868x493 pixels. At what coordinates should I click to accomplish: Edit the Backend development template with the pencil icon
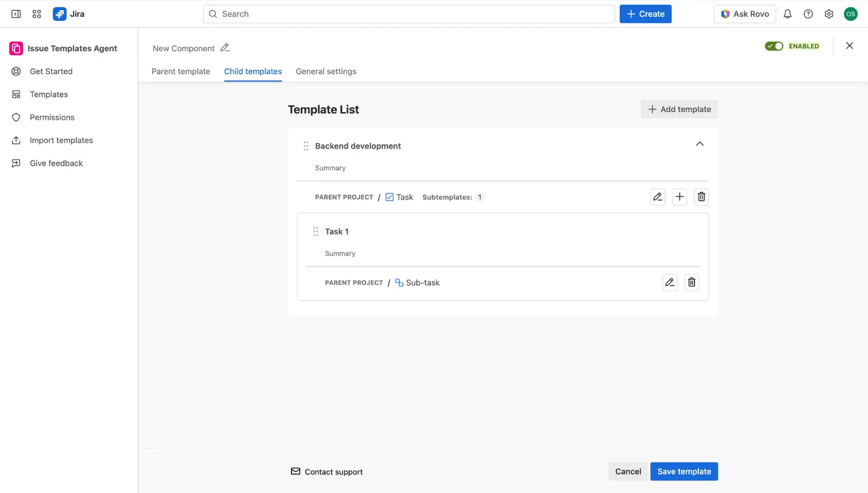(657, 197)
